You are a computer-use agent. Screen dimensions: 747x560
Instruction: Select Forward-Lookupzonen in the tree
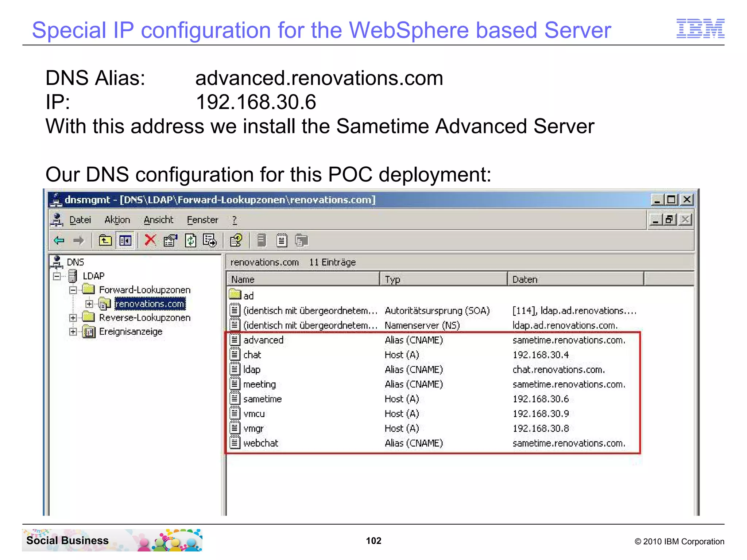click(145, 290)
